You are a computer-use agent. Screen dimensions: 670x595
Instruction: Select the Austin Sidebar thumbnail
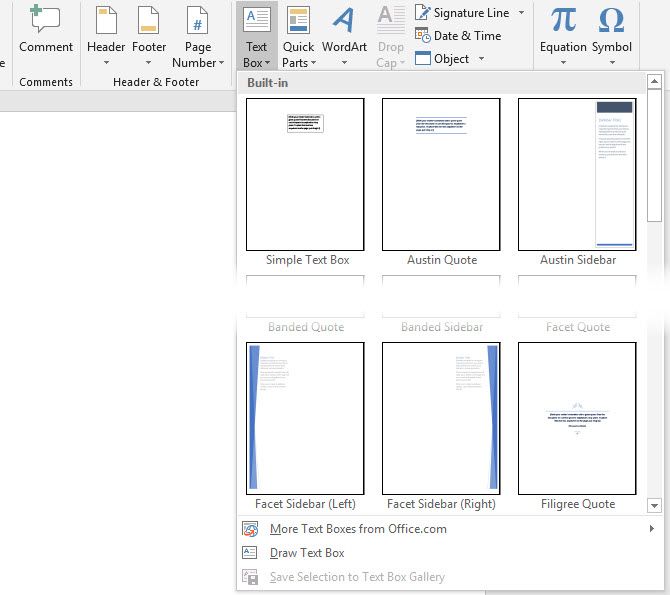pyautogui.click(x=577, y=174)
